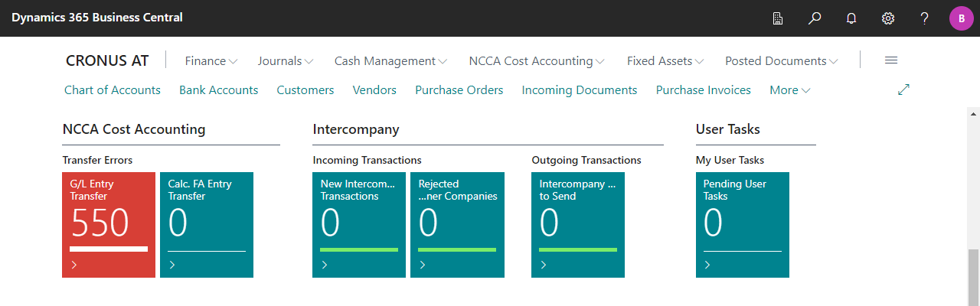Open the user account avatar B
Image resolution: width=980 pixels, height=306 pixels.
pyautogui.click(x=961, y=18)
